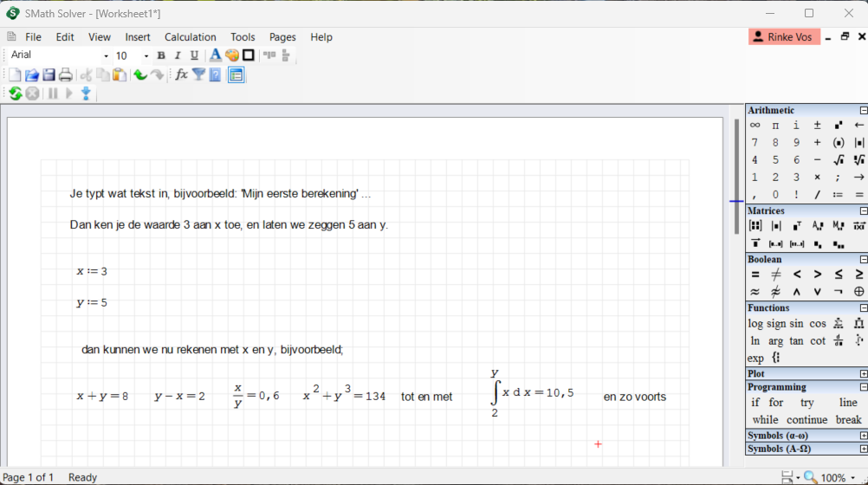This screenshot has height=485, width=868.
Task: Click the Recalculate worksheet green arrows icon
Action: pos(15,94)
